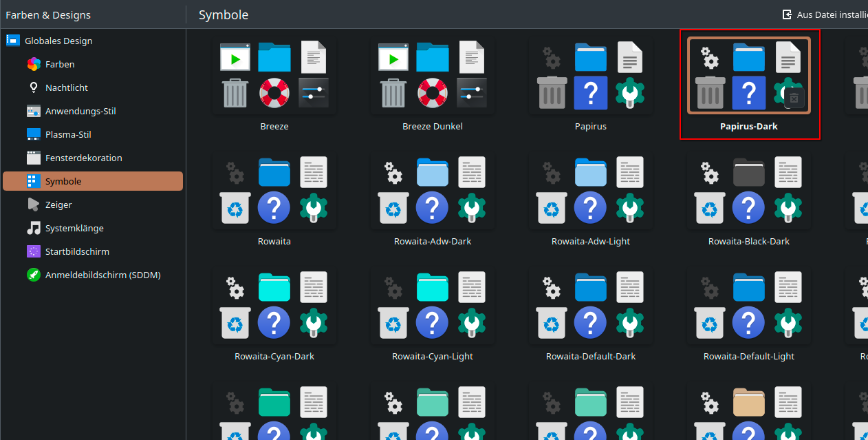Click Aus Datei installieren button

coord(825,14)
